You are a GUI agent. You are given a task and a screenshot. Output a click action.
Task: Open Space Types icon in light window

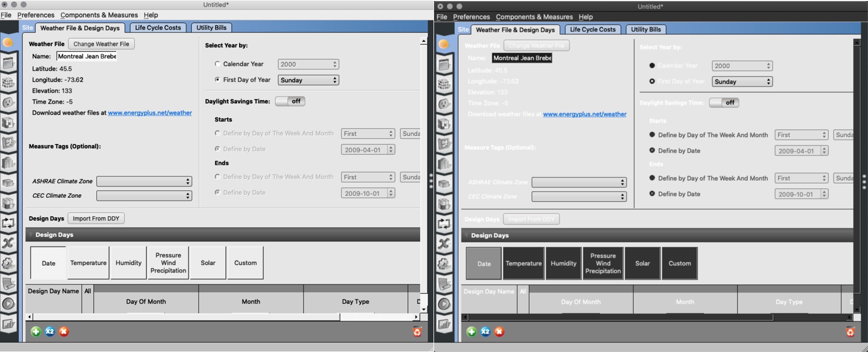point(8,123)
